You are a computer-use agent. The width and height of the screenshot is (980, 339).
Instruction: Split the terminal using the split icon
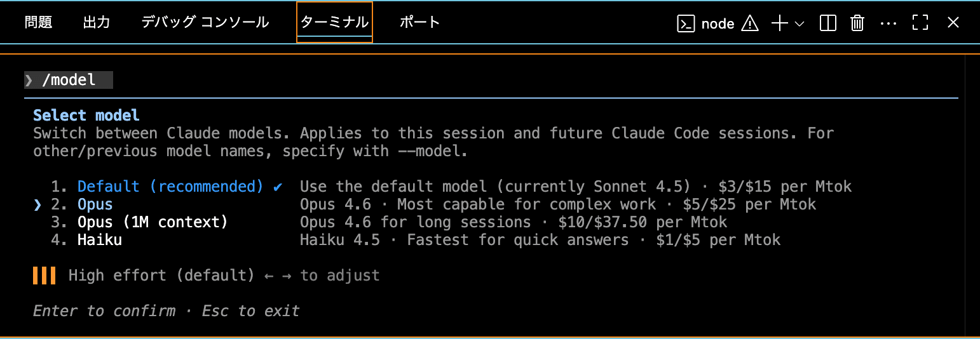[x=827, y=23]
